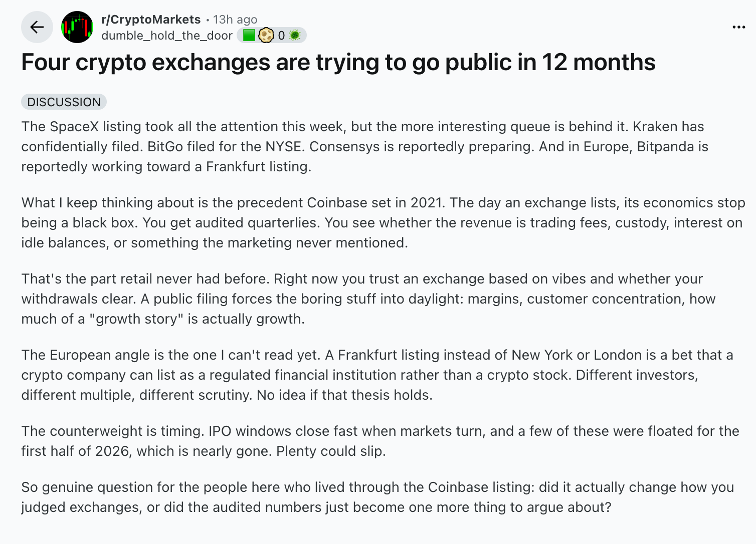Filter by the DISCUSSION flair tag
Image resolution: width=756 pixels, height=544 pixels.
pyautogui.click(x=64, y=102)
